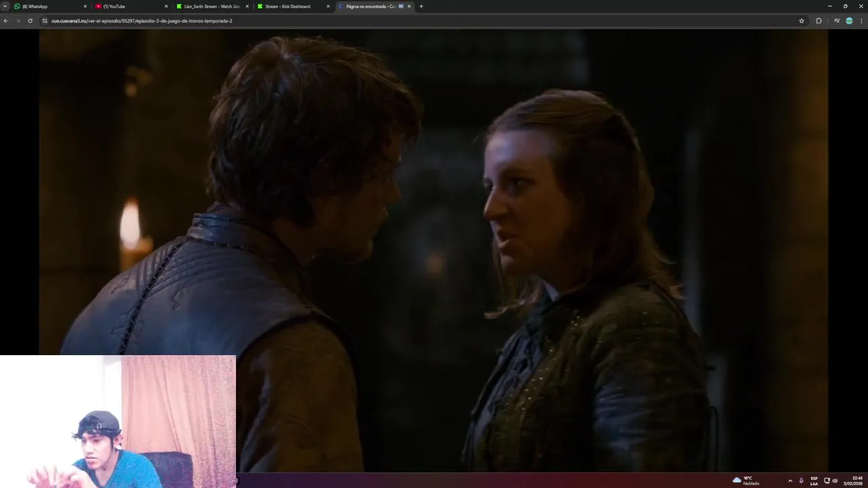
Task: Close the YouTube tab
Action: 166,6
